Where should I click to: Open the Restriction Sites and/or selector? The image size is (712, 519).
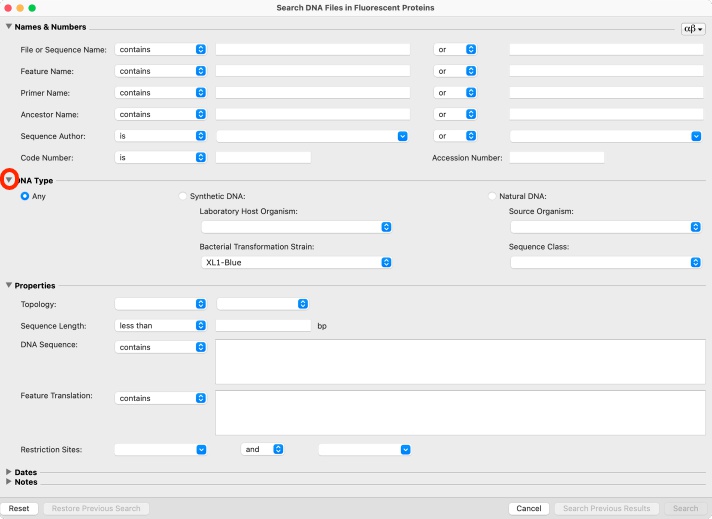tap(262, 449)
